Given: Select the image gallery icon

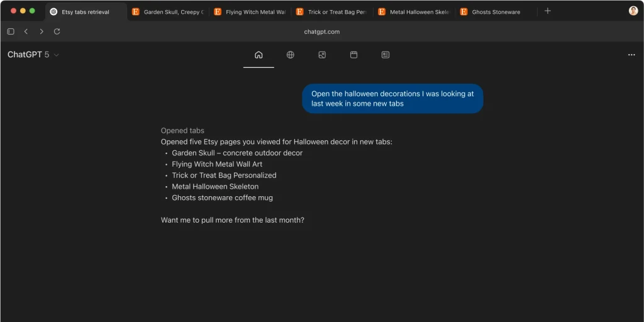Looking at the screenshot, I should [322, 55].
